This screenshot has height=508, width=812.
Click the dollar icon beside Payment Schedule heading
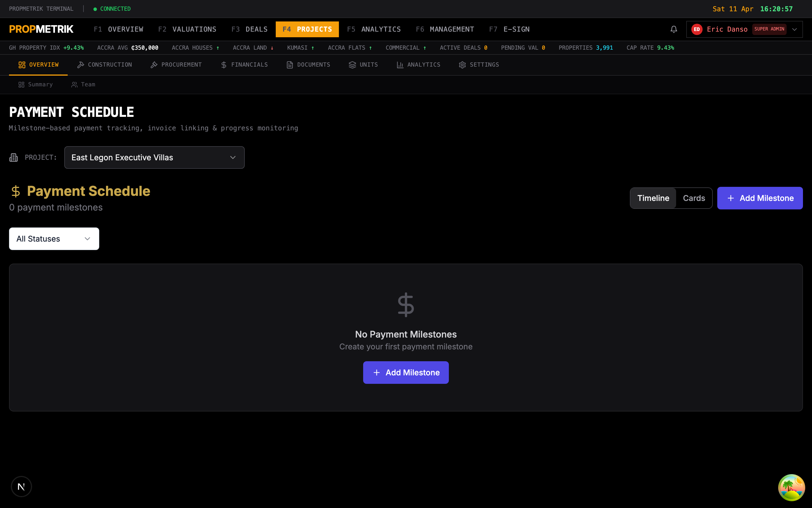point(16,191)
